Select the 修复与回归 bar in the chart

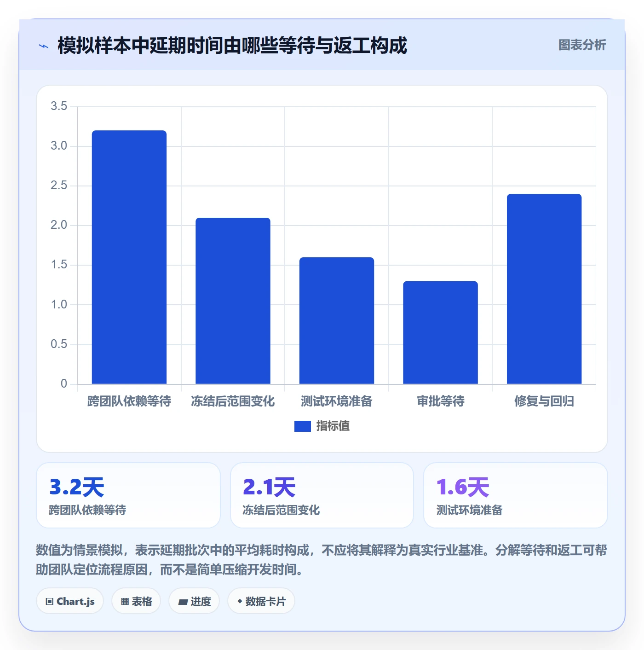(544, 289)
